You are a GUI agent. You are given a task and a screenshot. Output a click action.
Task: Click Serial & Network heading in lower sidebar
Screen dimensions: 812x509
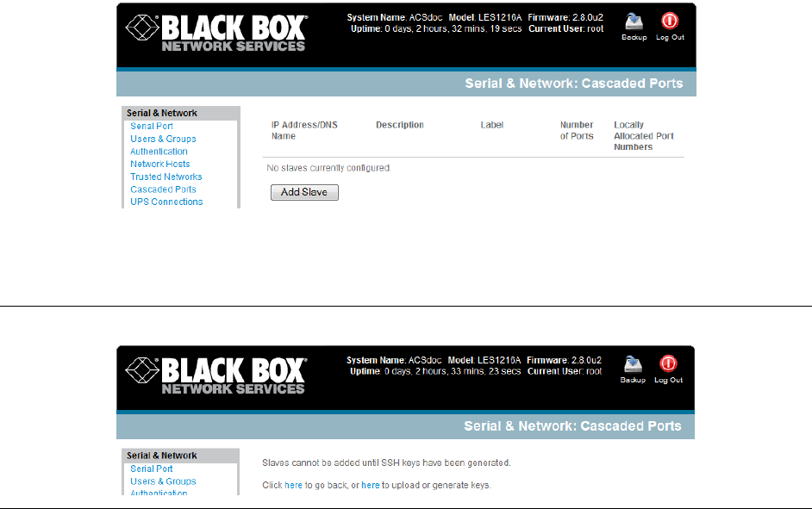tap(161, 456)
